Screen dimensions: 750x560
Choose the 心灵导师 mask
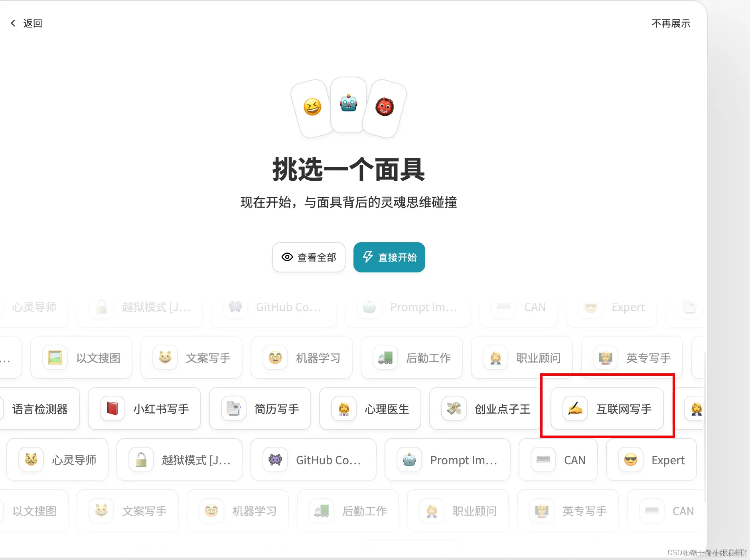(x=57, y=459)
